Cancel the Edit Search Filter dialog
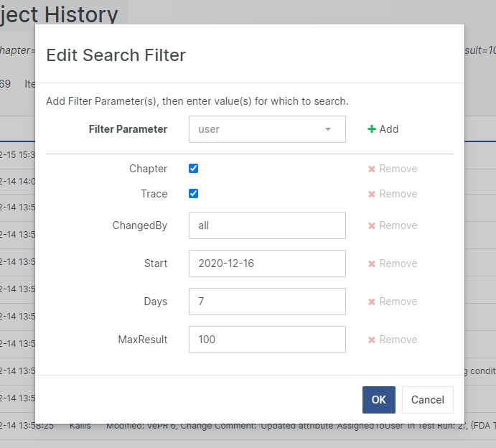Image resolution: width=496 pixels, height=448 pixels. (x=427, y=400)
